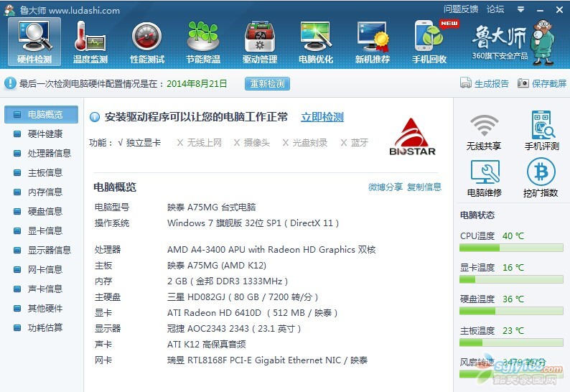570x392 pixels.
Task: Click the 瑞昱 RTL8168F network card text
Action: (x=267, y=360)
